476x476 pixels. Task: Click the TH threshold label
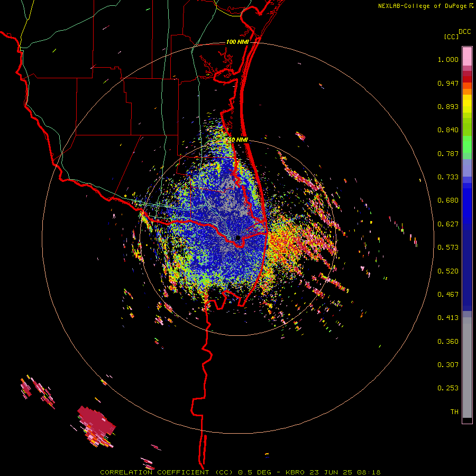point(454,412)
